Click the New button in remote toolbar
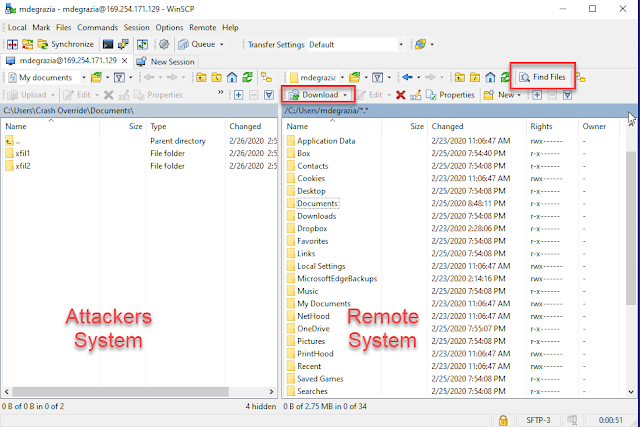The image size is (640, 427). [x=499, y=95]
